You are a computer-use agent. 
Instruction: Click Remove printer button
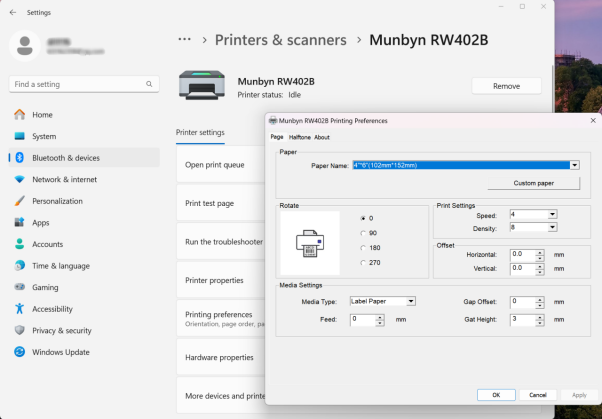coord(506,86)
